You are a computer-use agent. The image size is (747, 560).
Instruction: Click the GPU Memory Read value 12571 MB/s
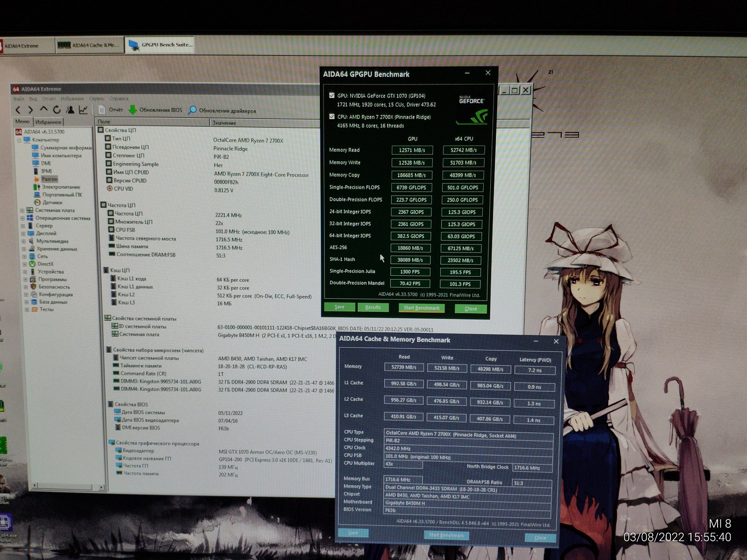(412, 150)
